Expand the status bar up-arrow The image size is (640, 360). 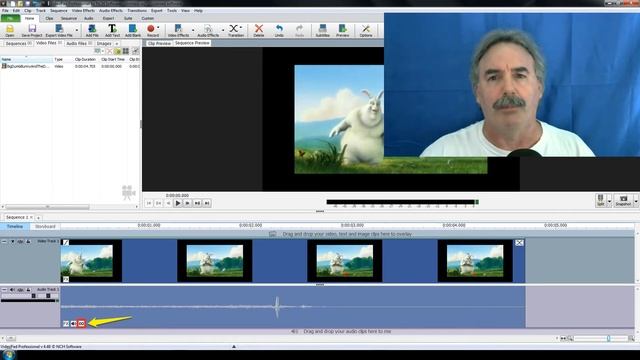234,347
